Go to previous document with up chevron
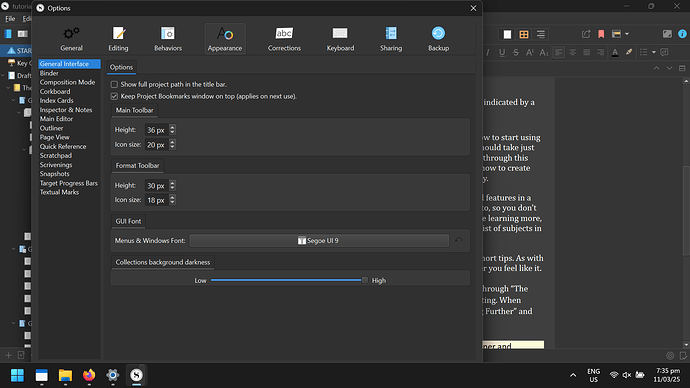Image resolution: width=690 pixels, height=388 pixels. 657,68
